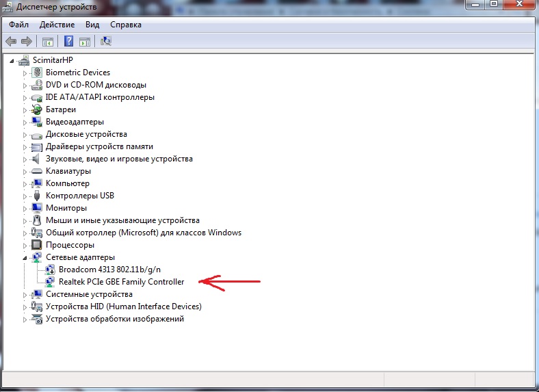Click Scan for hardware changes icon
Viewport: 539px width, 392px height.
pos(106,41)
